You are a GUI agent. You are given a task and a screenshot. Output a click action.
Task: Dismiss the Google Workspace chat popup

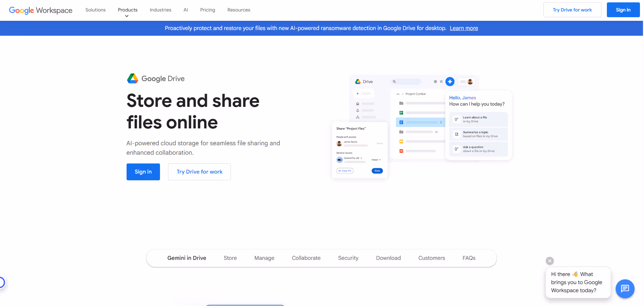pyautogui.click(x=549, y=261)
